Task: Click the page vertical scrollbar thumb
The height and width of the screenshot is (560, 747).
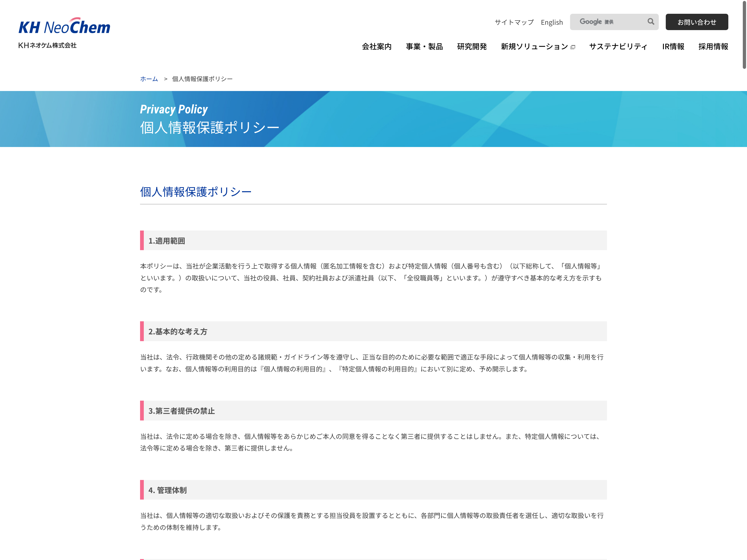Action: [744, 34]
